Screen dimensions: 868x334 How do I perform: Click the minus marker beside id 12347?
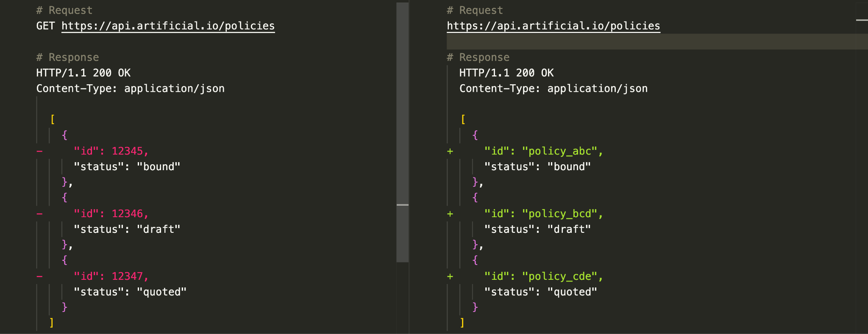point(39,276)
